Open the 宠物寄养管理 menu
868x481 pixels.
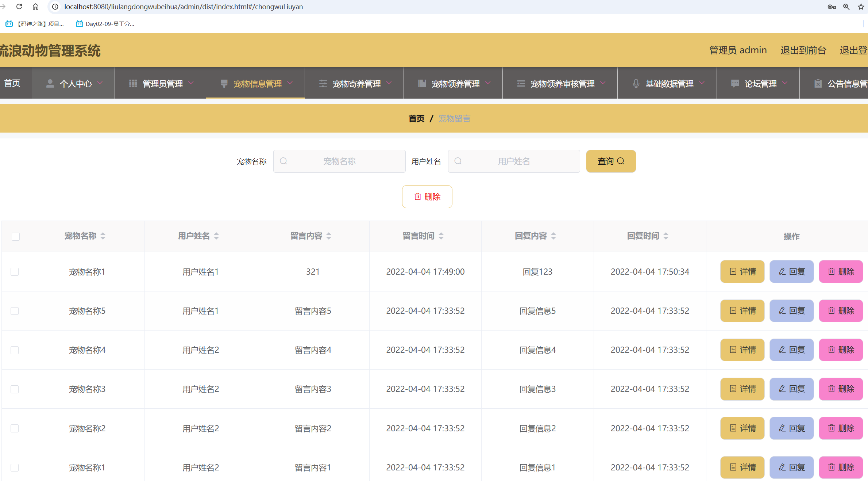(354, 83)
